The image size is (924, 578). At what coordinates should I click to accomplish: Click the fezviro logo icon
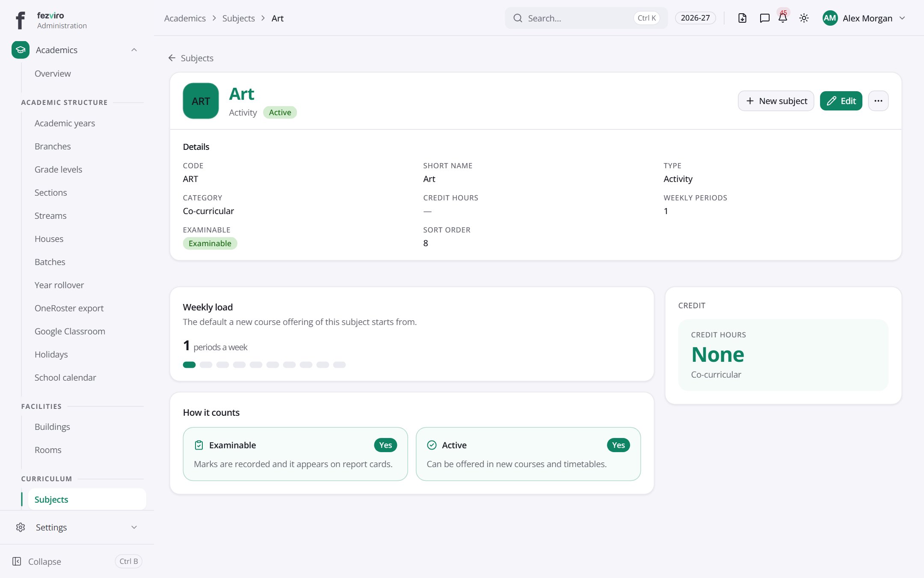click(20, 20)
